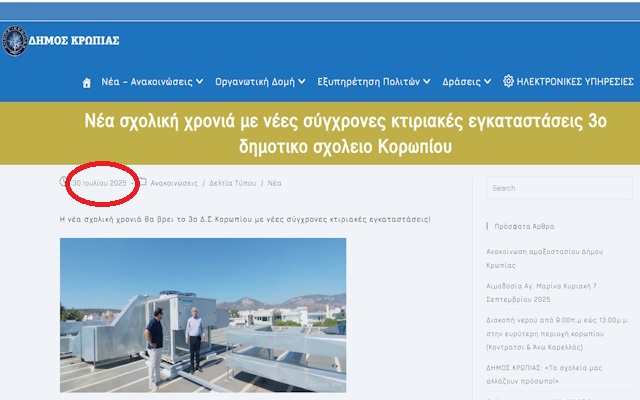Click inside the sidebar Search field

point(559,188)
